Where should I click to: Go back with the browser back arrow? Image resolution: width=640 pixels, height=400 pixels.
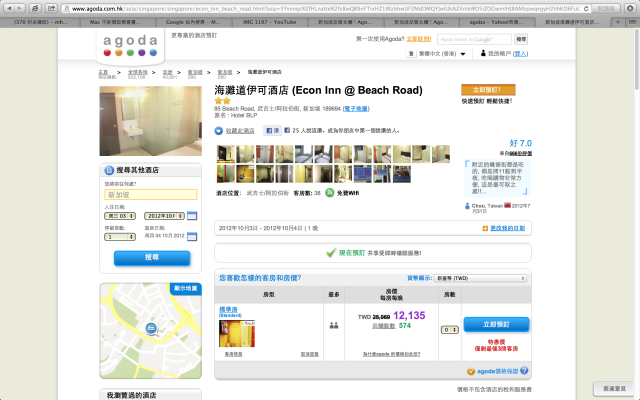click(x=9, y=8)
